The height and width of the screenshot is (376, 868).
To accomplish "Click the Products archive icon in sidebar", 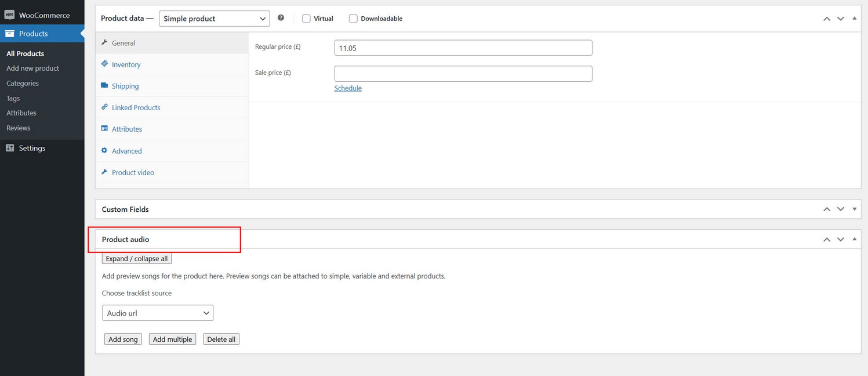I will [x=9, y=34].
